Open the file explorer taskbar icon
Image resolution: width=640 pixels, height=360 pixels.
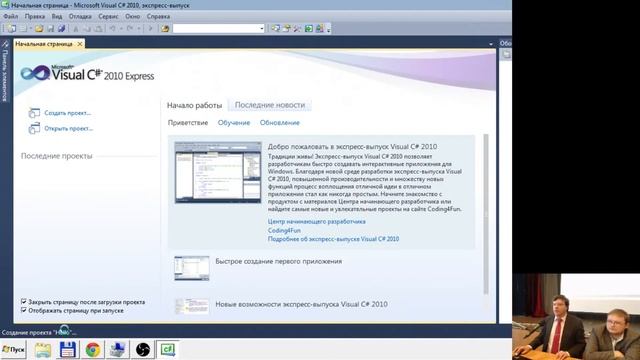pyautogui.click(x=42, y=350)
